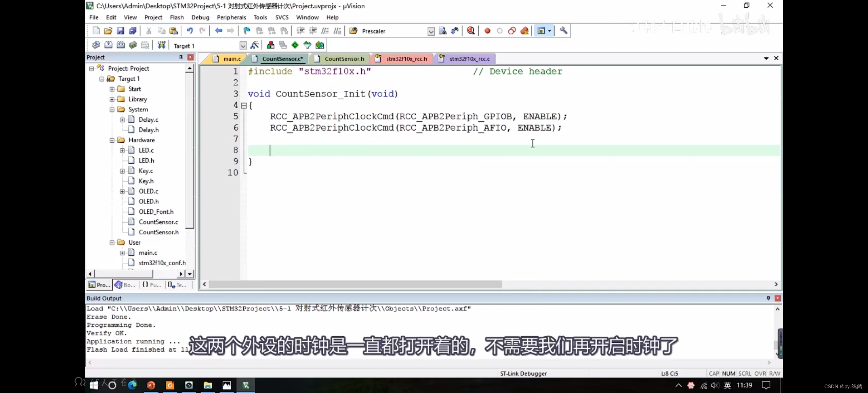Open the Flash menu

pyautogui.click(x=177, y=17)
